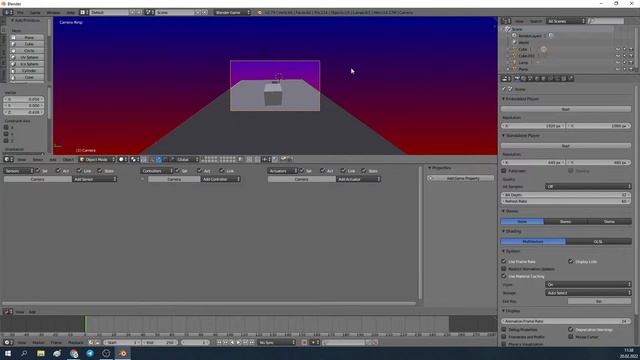This screenshot has height=360, width=640.
Task: Toggle Deprecation Warnings checkbox
Action: pos(571,329)
